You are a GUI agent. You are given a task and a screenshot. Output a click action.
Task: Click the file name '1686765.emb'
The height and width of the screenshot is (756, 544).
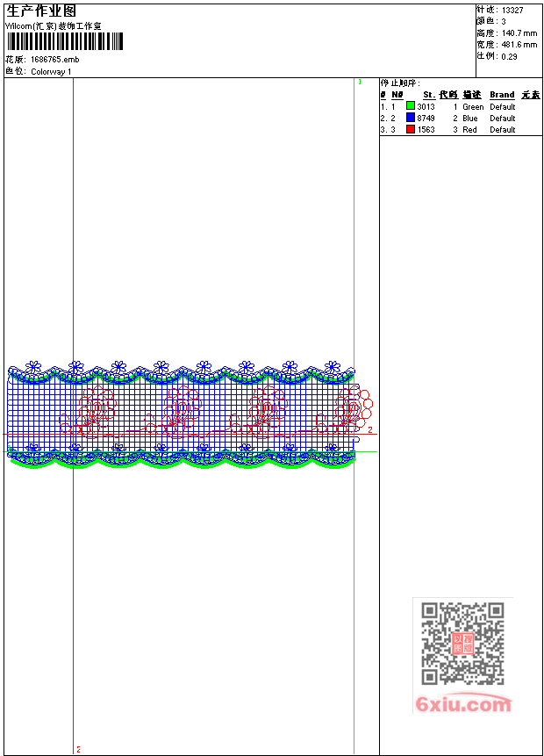click(x=55, y=60)
